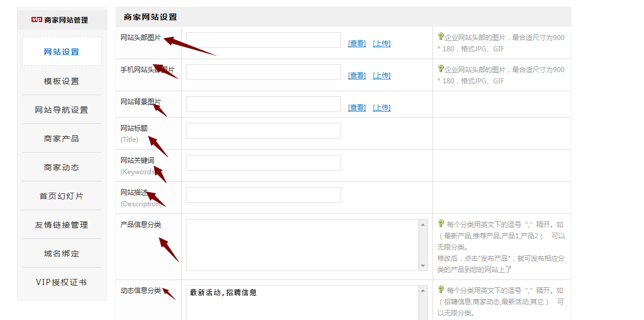Click [查看] link for 手机网站头部图片
Screen dimensions: 644x320
(x=356, y=75)
